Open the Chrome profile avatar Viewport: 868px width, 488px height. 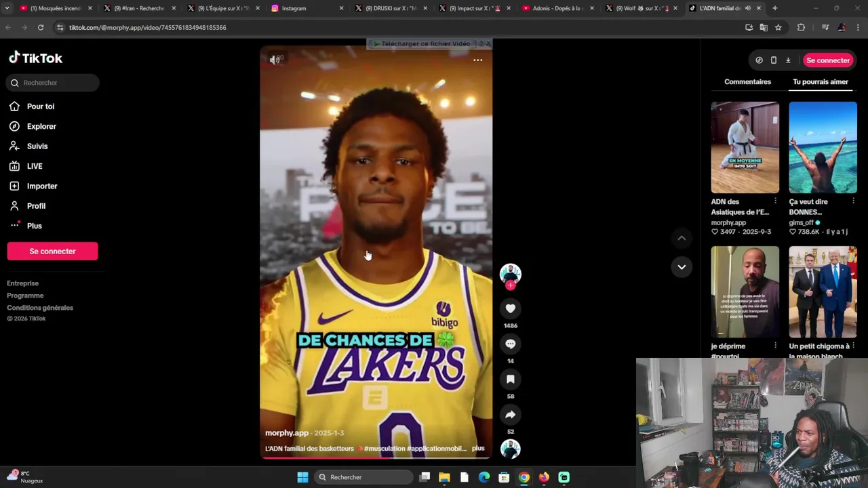point(842,27)
